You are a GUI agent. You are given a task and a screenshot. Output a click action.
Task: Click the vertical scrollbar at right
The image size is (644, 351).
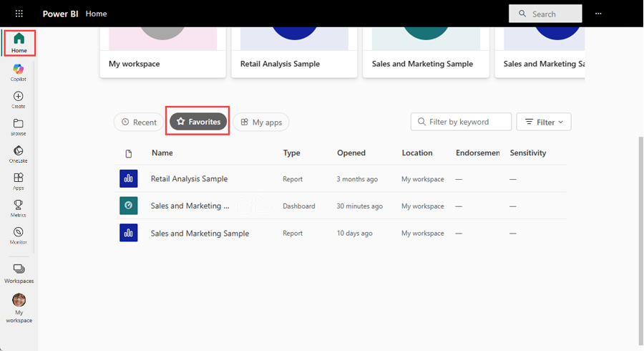pos(640,241)
